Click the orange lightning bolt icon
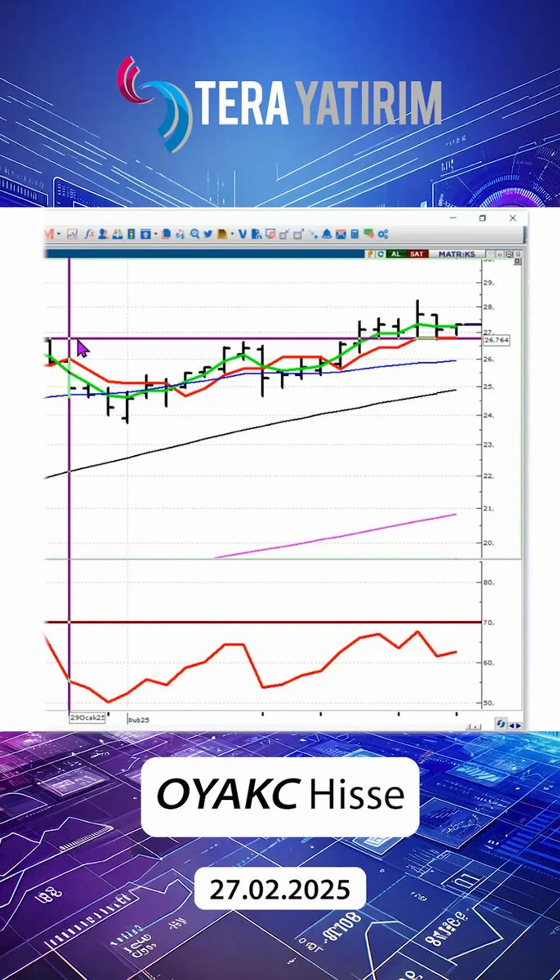 tap(370, 254)
